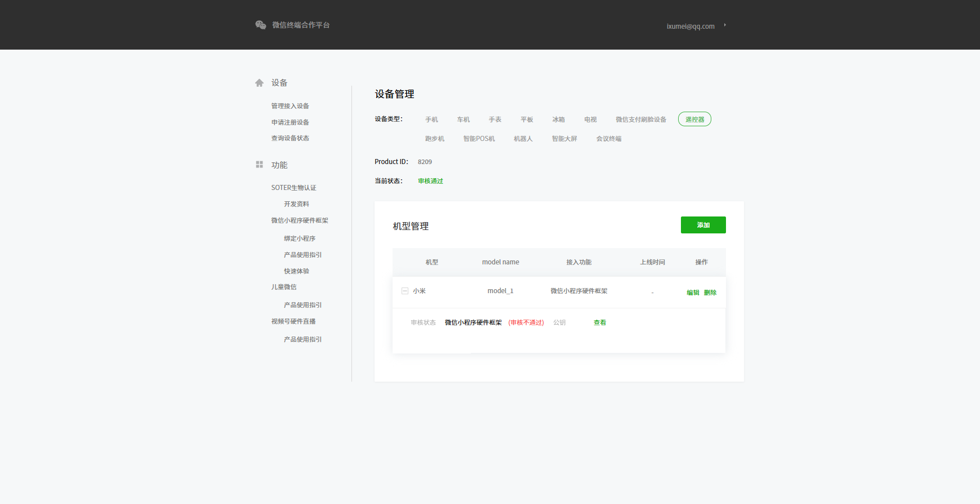
Task: Click 查看 next to 公钥
Action: [x=600, y=322]
